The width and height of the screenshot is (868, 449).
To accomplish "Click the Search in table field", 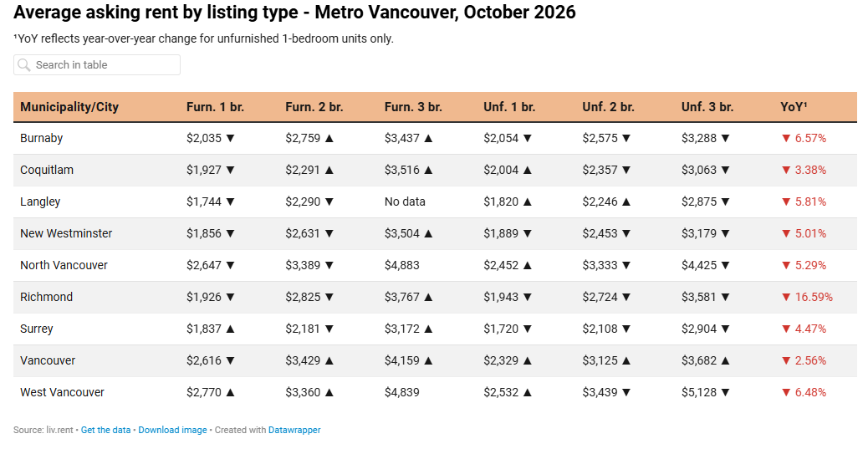I will click(97, 64).
